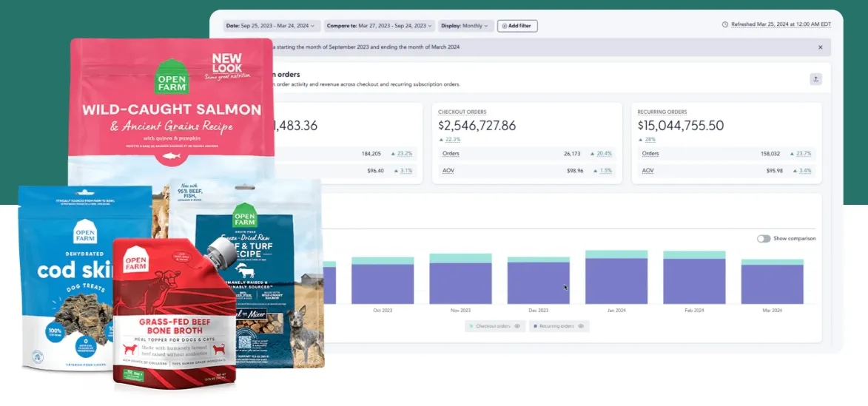868x406 pixels.
Task: Click the clock icon beside Refreshed timestamp
Action: click(725, 24)
